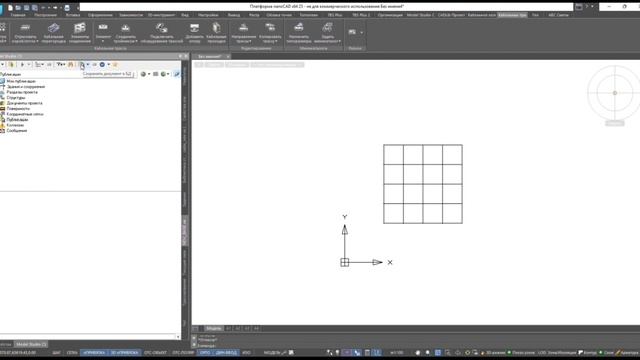640x360 pixels.
Task: Toggle СЕТКА grid display in status bar
Action: pos(72,353)
